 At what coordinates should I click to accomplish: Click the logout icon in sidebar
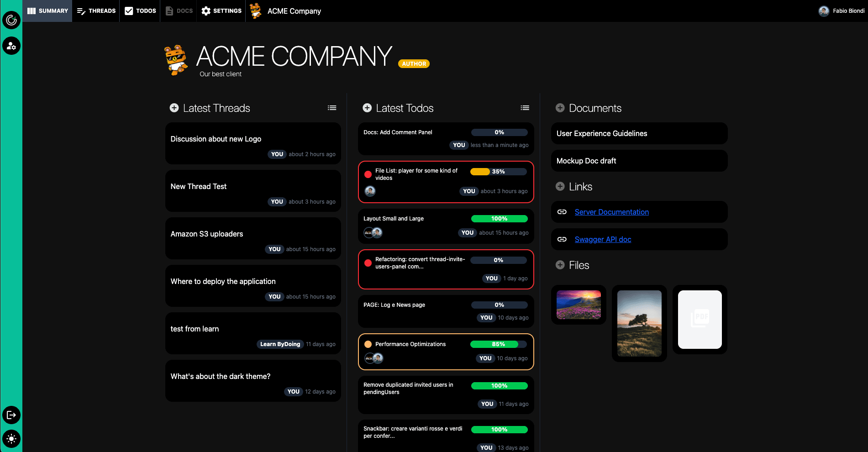click(11, 415)
